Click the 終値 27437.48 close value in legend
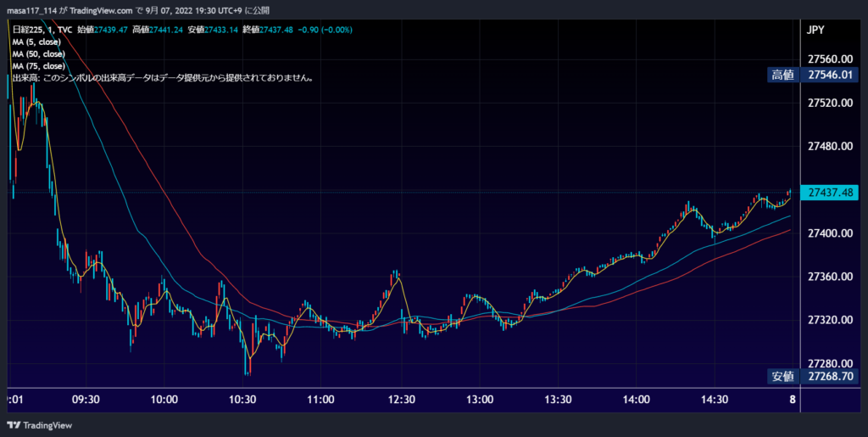868x437 pixels. (267, 30)
